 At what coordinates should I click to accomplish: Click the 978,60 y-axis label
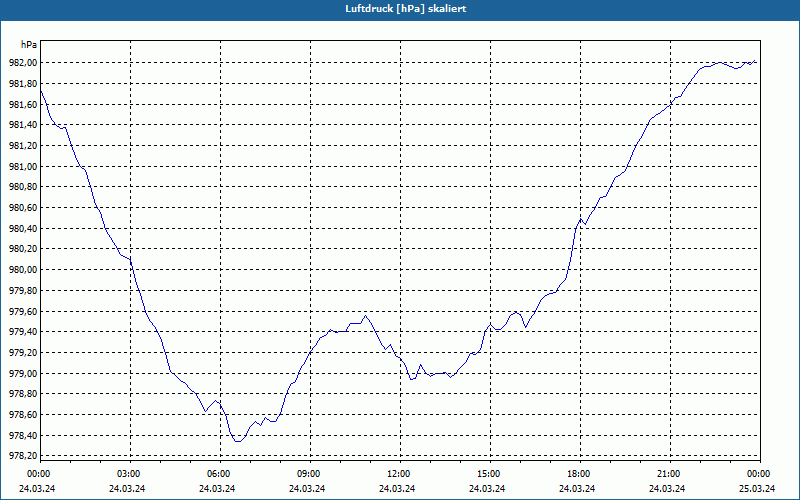tap(23, 415)
